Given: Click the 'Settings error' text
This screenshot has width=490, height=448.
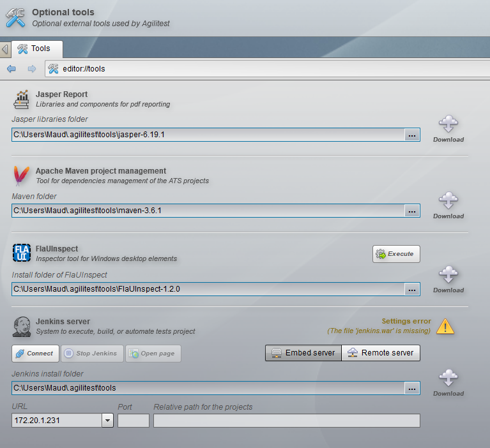Looking at the screenshot, I should point(406,321).
